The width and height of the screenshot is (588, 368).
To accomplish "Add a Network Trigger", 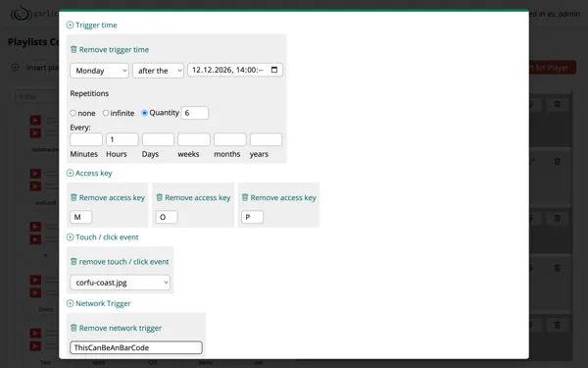I will click(99, 303).
